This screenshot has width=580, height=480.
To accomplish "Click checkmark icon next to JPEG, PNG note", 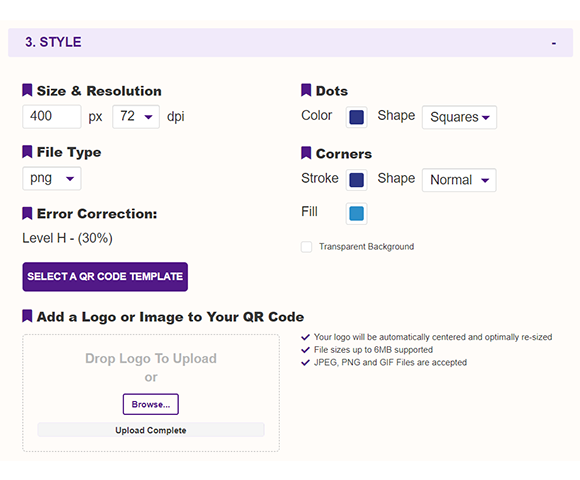I will point(305,362).
